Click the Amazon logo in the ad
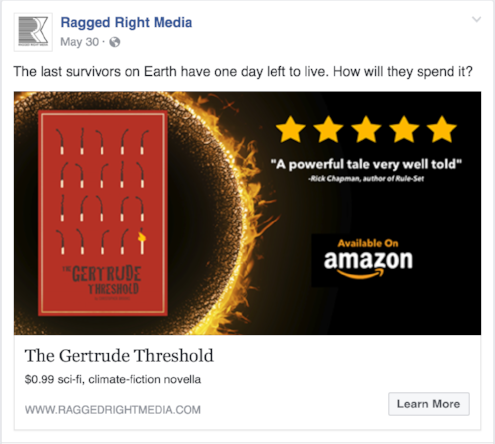495x444 pixels. click(368, 264)
